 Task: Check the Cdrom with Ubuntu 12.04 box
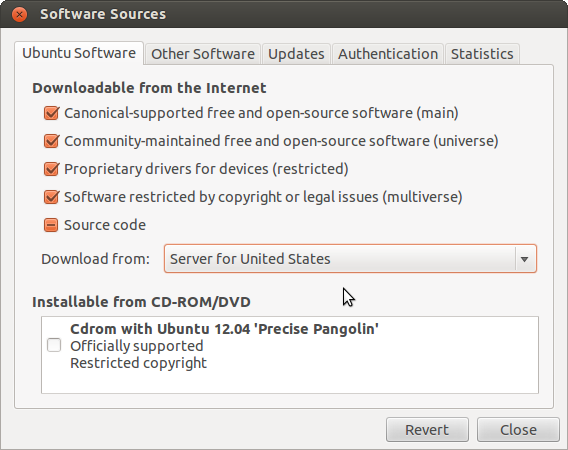[x=54, y=345]
